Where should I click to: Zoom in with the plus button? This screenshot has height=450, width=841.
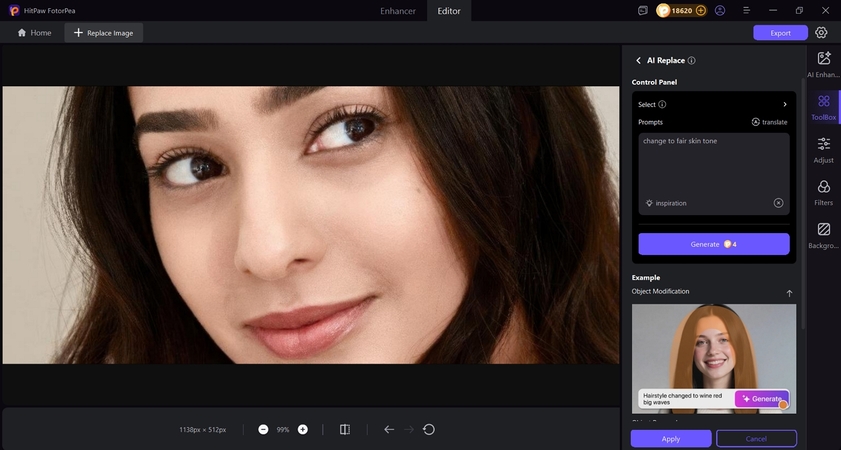point(303,429)
